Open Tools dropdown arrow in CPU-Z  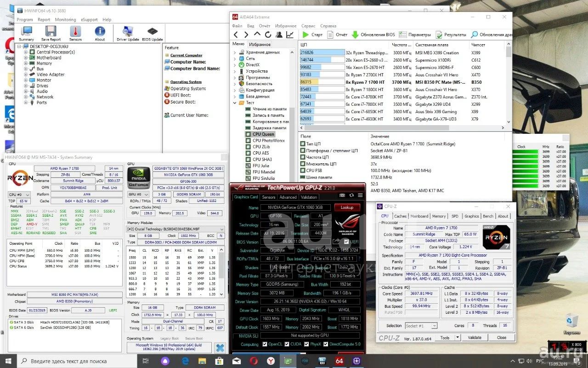click(457, 338)
